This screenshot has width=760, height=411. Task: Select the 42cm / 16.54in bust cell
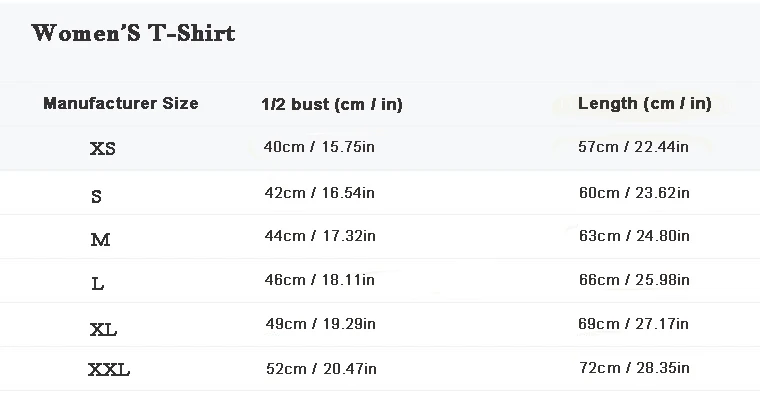(319, 192)
